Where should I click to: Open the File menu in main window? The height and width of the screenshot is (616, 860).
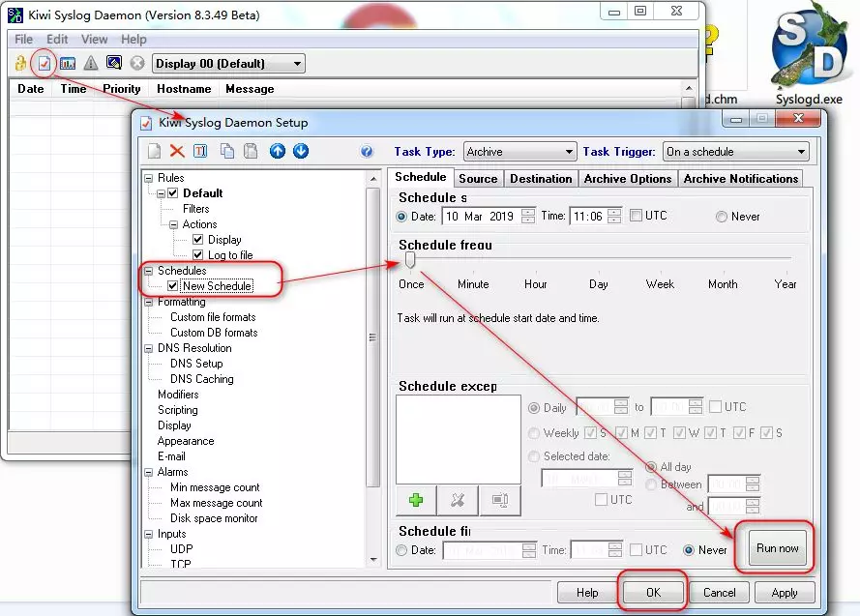coord(23,40)
